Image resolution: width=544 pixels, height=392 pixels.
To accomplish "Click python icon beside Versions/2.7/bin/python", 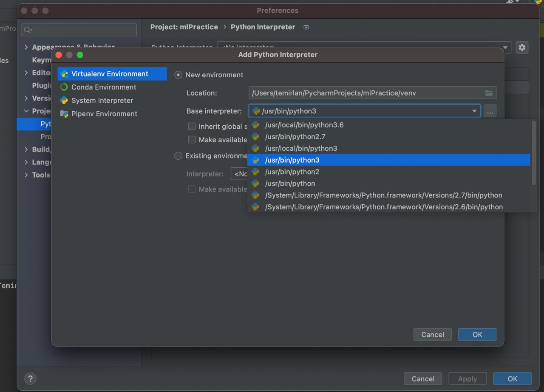I will coord(255,195).
